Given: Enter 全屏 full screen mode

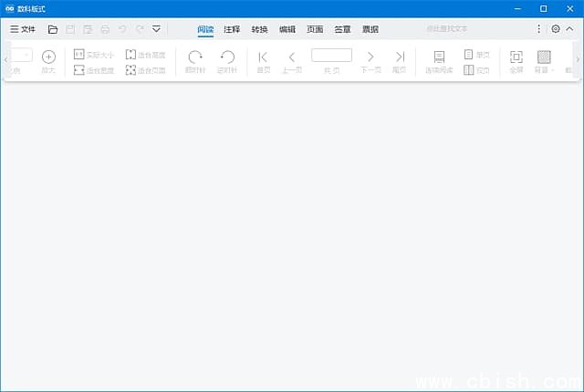Looking at the screenshot, I should [516, 62].
